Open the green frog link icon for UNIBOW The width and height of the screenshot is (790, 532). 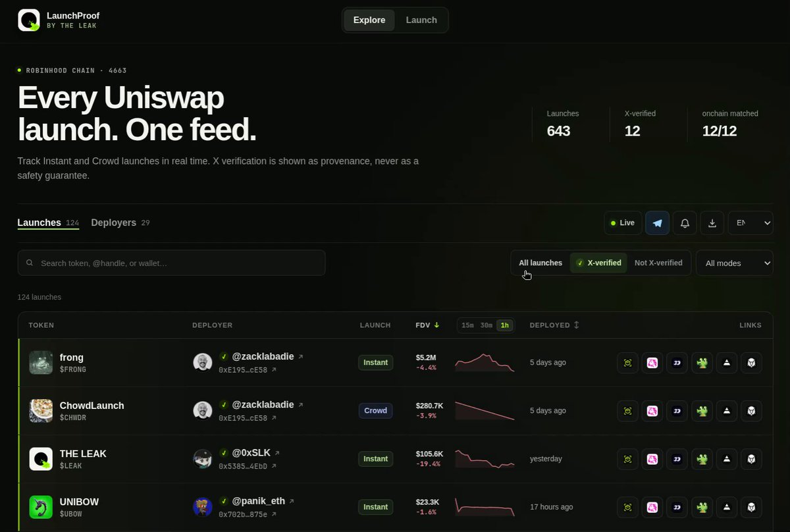pyautogui.click(x=702, y=507)
